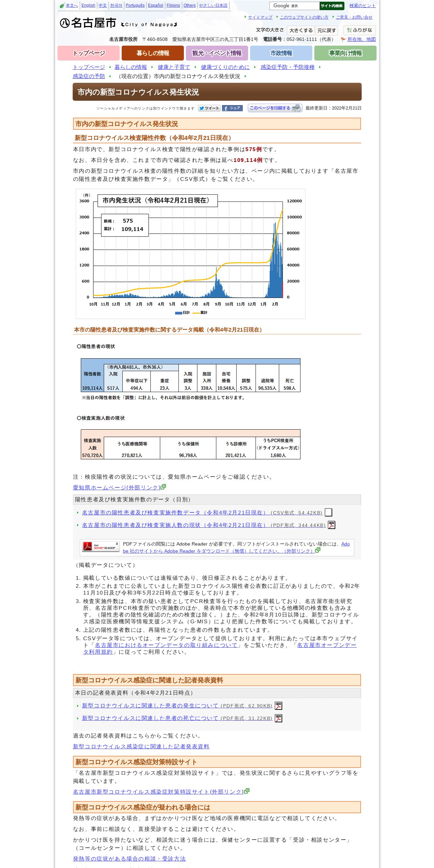Click the CSV file icon next to 件数データ

coord(329,512)
